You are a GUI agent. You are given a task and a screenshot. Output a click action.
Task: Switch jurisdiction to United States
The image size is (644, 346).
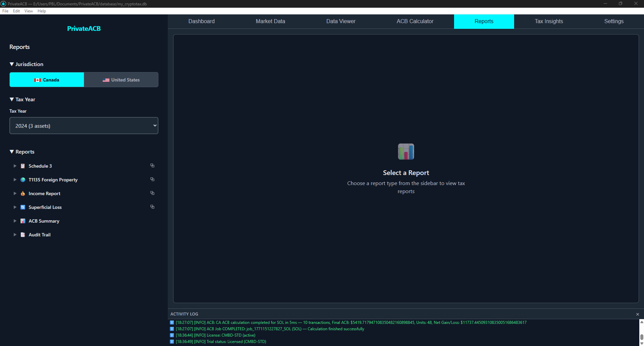click(x=121, y=79)
